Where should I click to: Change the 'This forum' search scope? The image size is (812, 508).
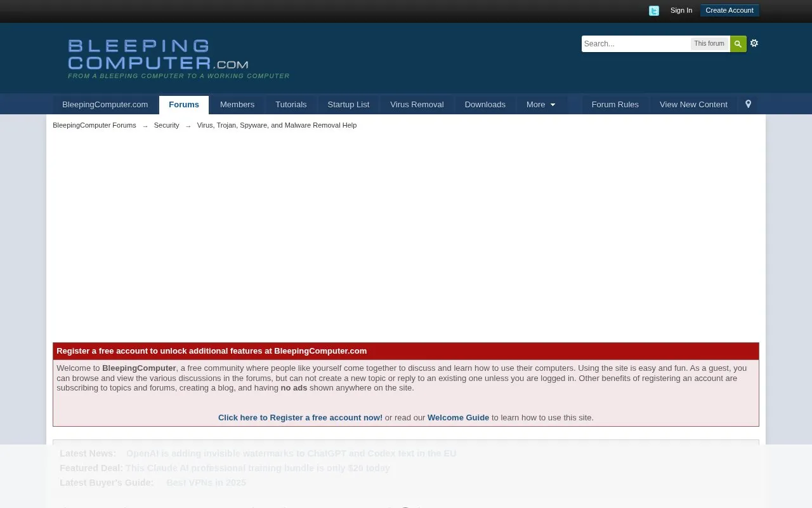click(x=709, y=44)
